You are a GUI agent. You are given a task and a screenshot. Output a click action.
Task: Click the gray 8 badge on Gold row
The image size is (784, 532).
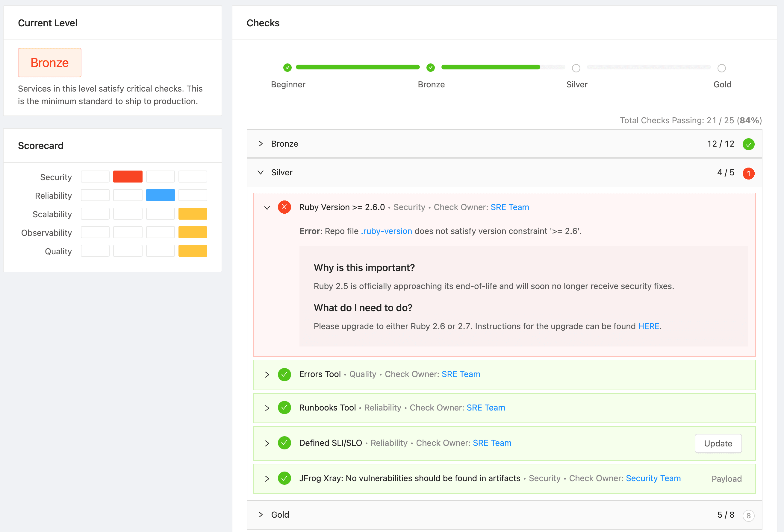coord(748,516)
